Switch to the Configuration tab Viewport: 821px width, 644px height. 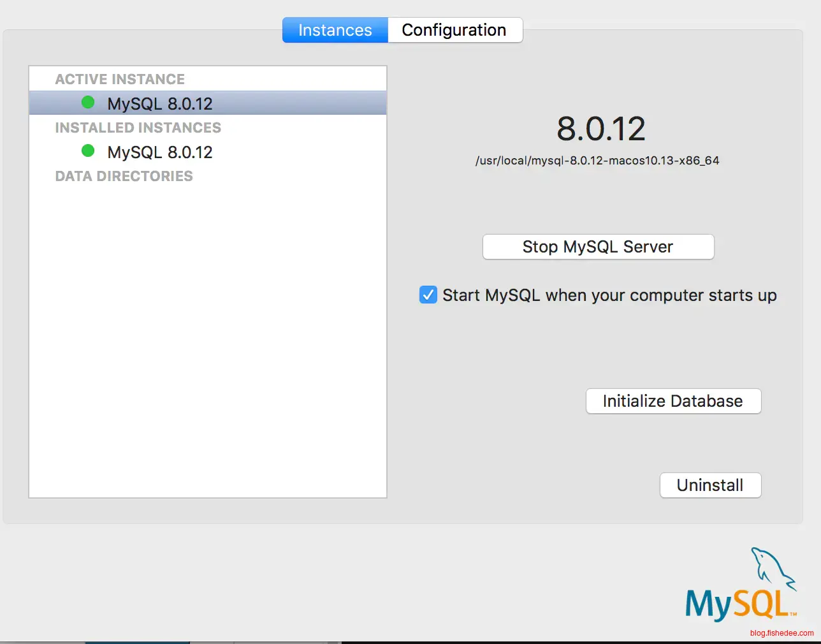click(454, 30)
